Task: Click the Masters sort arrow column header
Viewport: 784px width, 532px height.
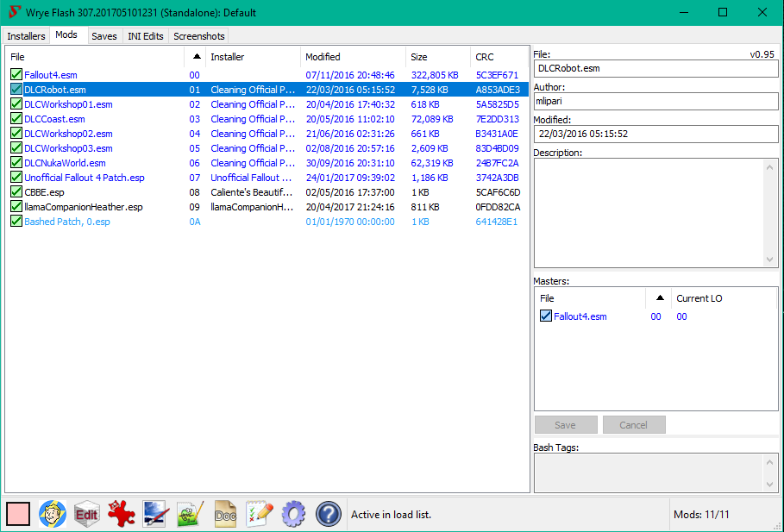Action: 658,298
